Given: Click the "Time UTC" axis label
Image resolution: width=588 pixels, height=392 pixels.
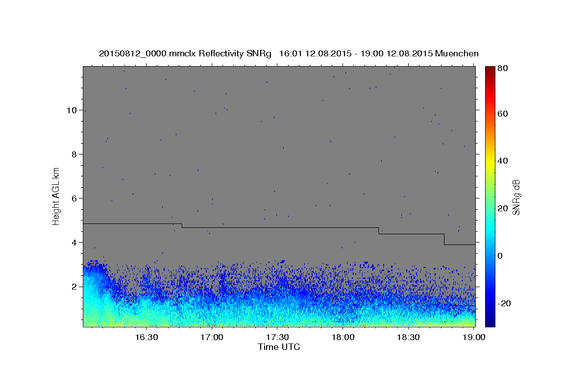Looking at the screenshot, I should [x=279, y=347].
